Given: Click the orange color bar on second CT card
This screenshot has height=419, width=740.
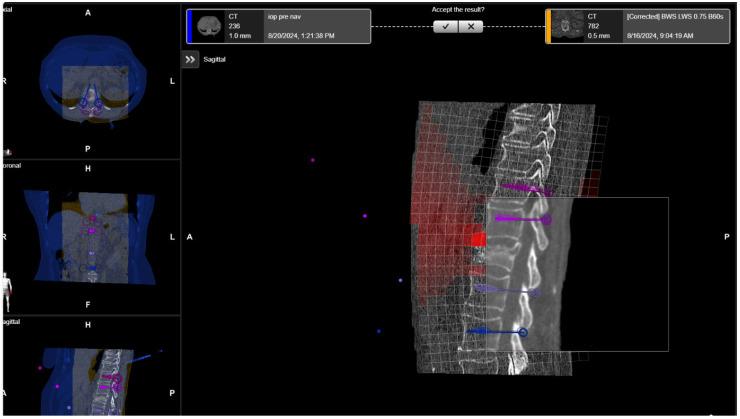Looking at the screenshot, I should (x=548, y=26).
